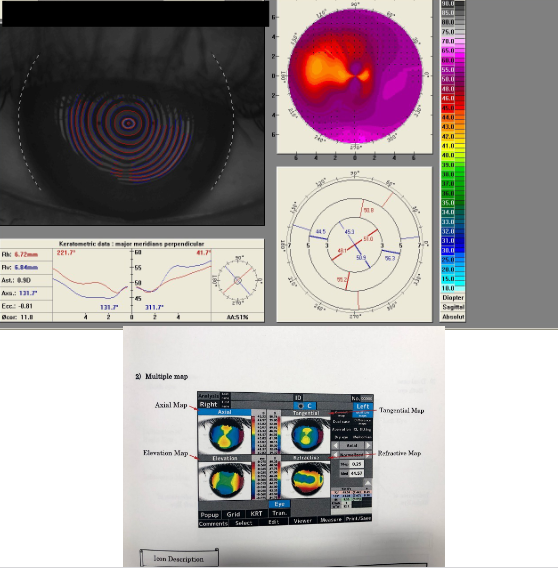Switch to the Tangential map header tab
Image resolution: width=558 pixels, height=568 pixels.
305,413
